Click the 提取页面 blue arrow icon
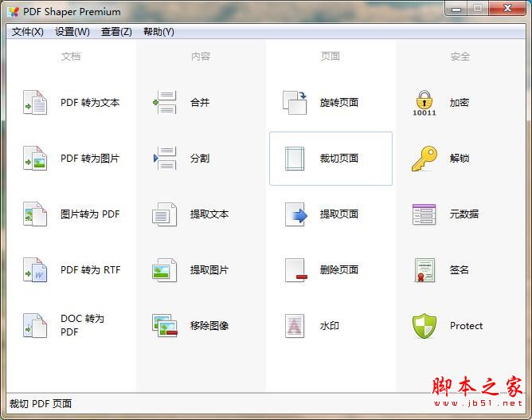Viewport: 532px width, 420px height. (x=295, y=214)
